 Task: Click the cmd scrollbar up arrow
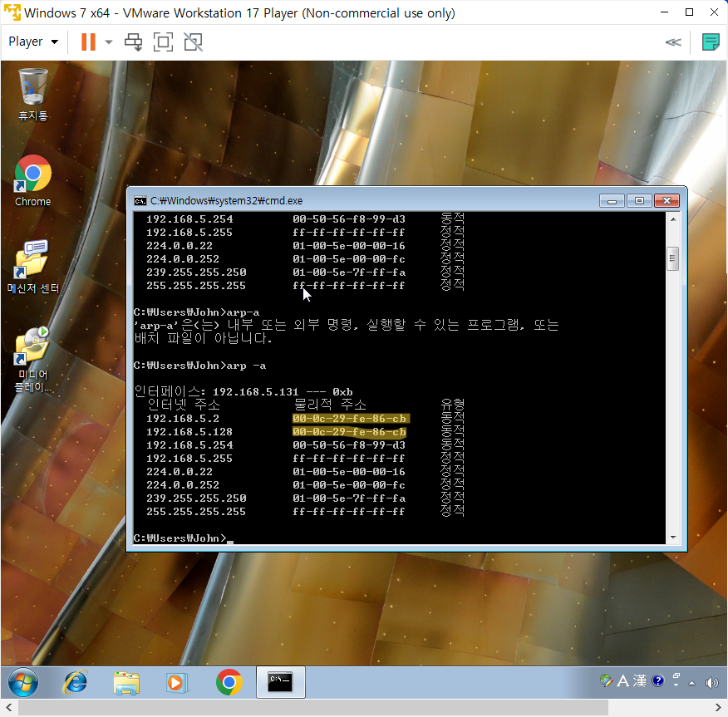(673, 219)
